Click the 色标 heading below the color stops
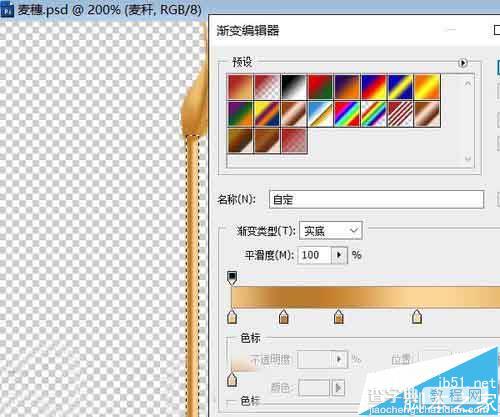 (250, 338)
